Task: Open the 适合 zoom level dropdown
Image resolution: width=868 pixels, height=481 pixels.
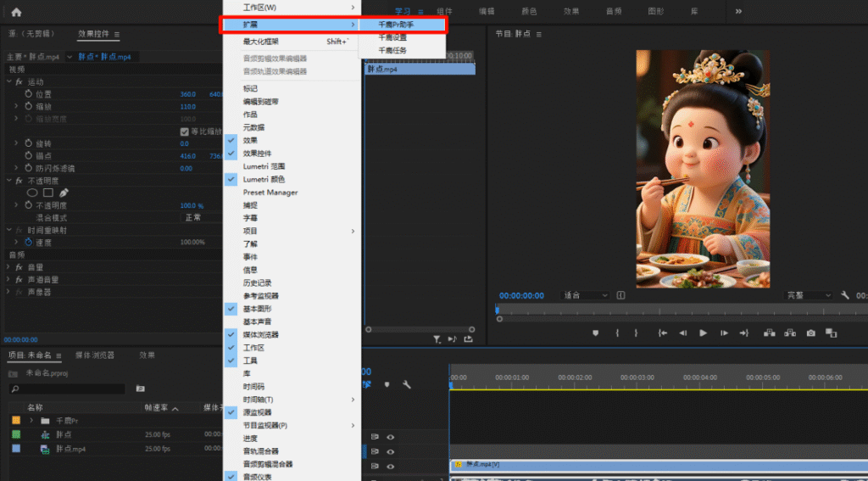Action: (587, 295)
